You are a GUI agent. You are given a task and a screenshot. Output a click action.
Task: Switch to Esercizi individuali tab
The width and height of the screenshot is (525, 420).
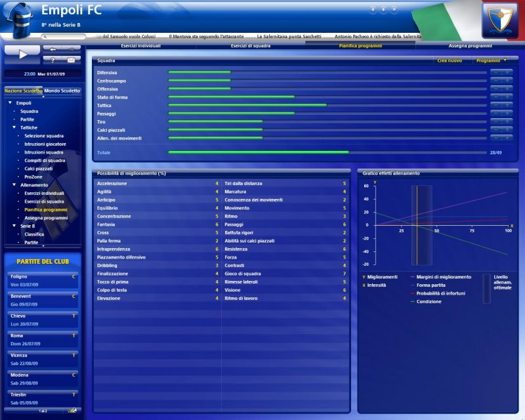click(140, 46)
